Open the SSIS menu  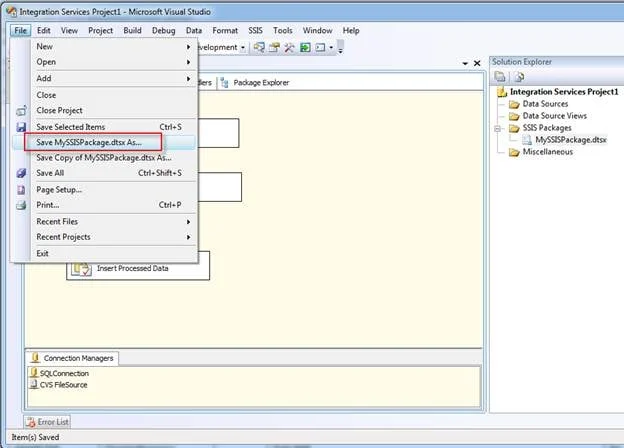point(255,31)
